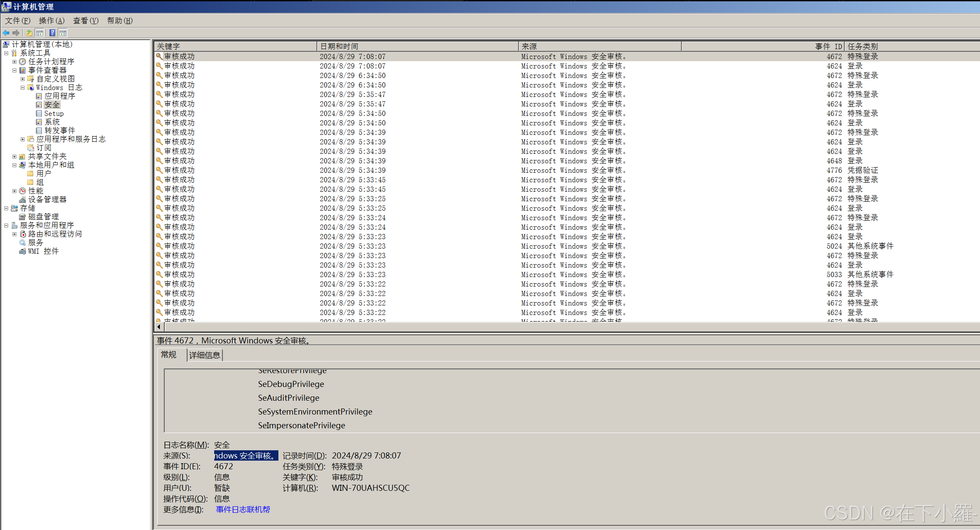Select the event row with ID 5024
This screenshot has height=530, width=980.
point(567,246)
